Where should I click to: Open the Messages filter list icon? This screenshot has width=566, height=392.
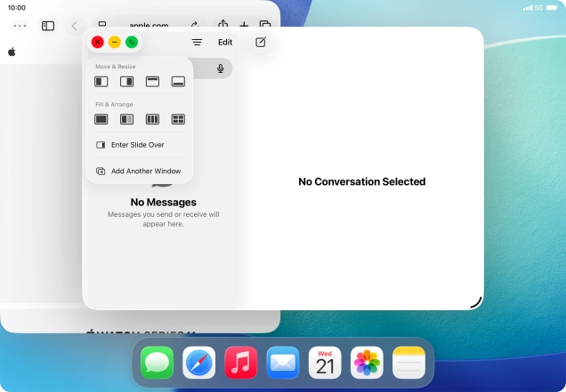pos(197,42)
